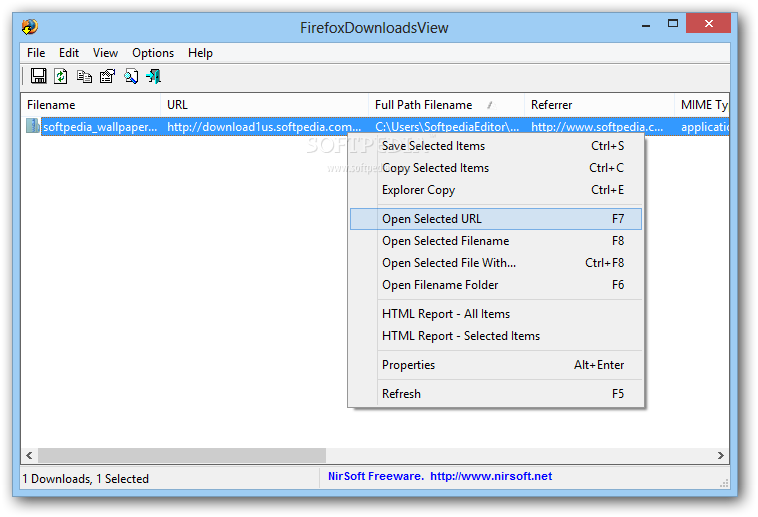Close the FirefoxDownloadsView window

pyautogui.click(x=709, y=23)
